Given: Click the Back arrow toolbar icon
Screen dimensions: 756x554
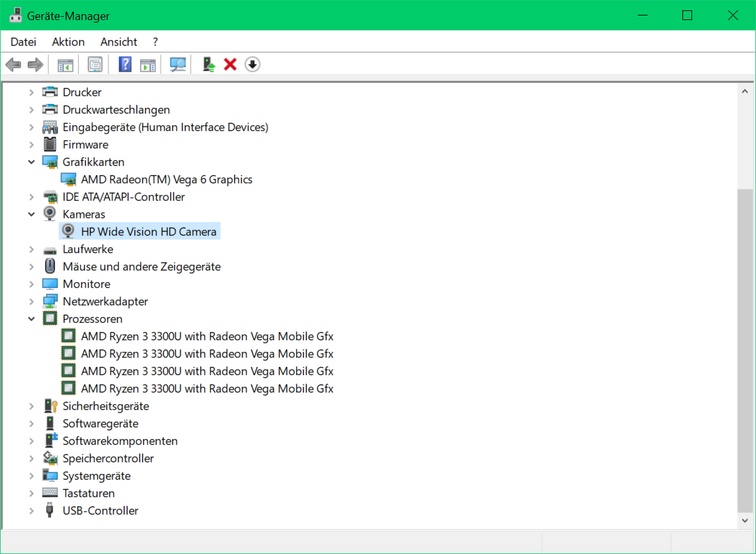Looking at the screenshot, I should (14, 64).
